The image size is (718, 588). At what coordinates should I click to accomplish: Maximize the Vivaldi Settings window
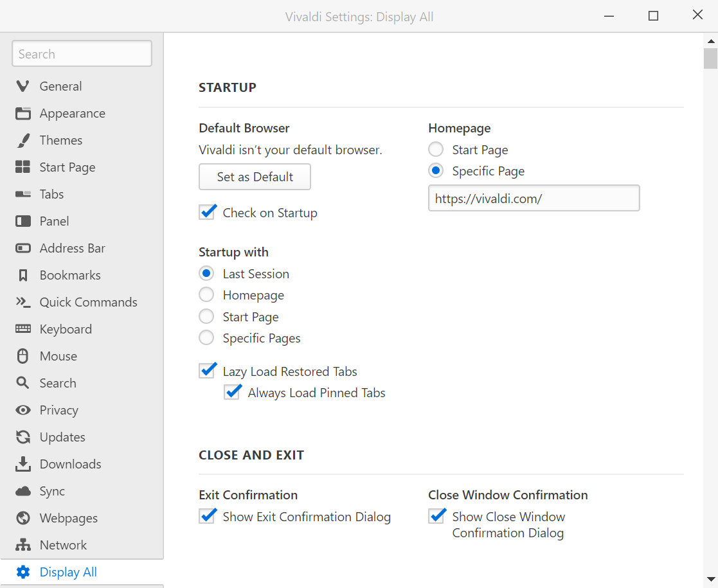(x=654, y=16)
